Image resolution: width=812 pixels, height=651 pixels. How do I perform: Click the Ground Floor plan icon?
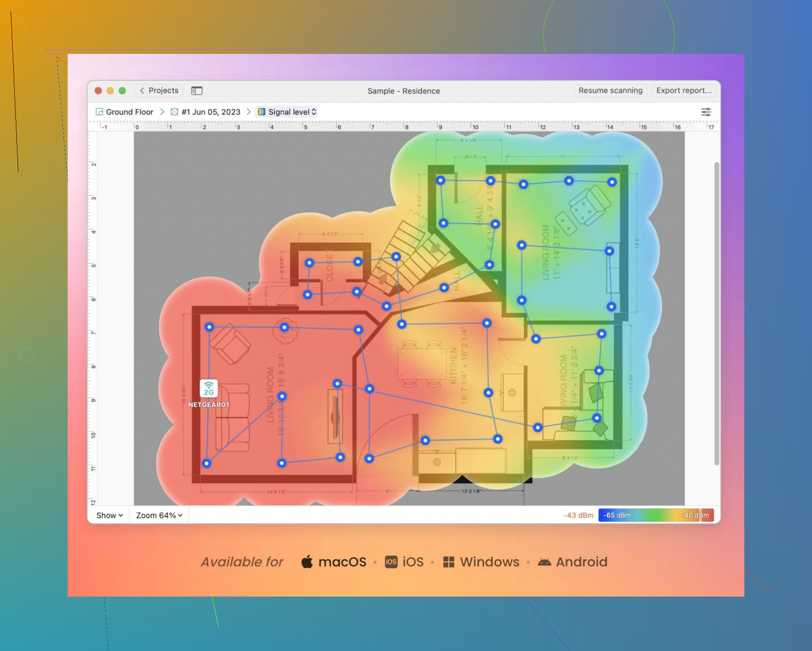(x=99, y=112)
